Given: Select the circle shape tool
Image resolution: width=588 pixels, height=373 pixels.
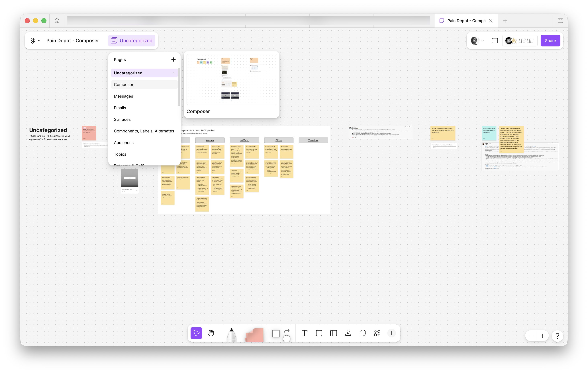Looking at the screenshot, I should [286, 338].
